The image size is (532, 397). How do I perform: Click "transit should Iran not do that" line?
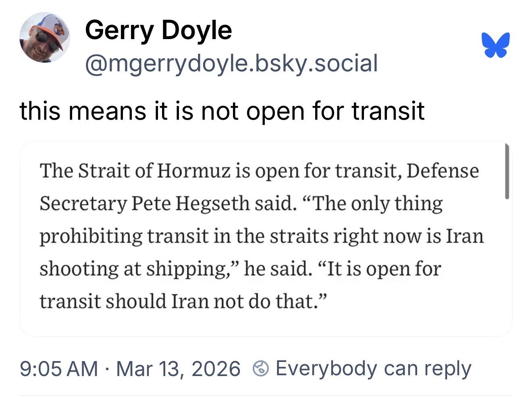(x=182, y=301)
